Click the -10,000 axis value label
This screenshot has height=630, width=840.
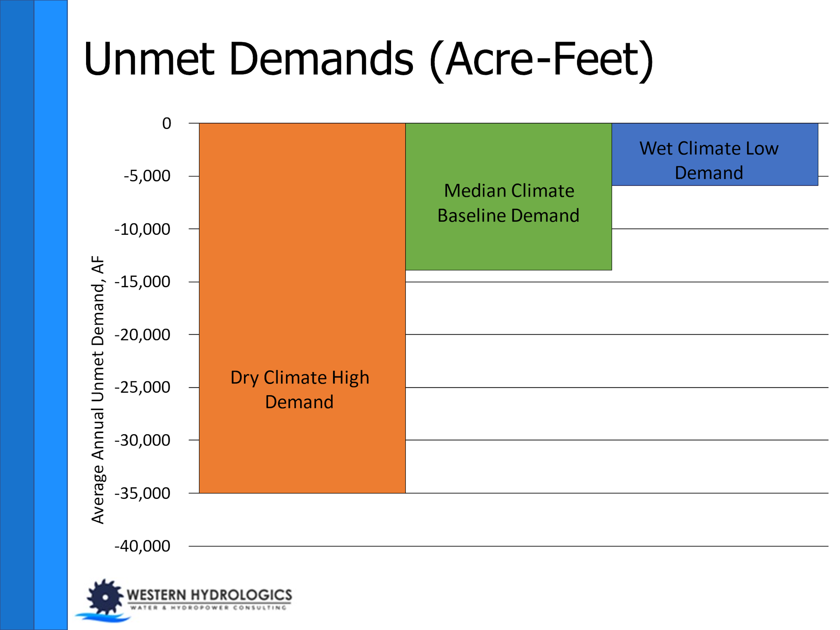click(x=142, y=229)
